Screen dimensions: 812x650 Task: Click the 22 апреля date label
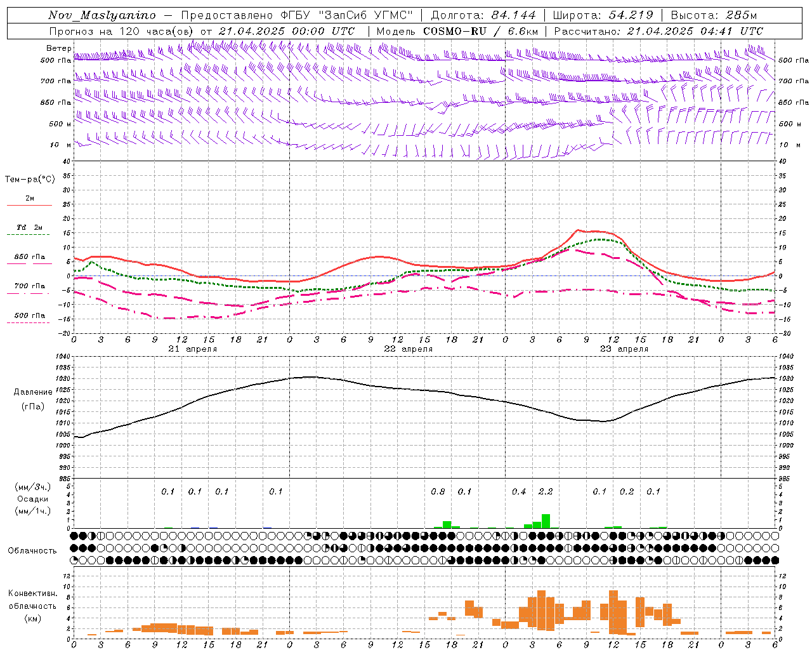tap(409, 349)
